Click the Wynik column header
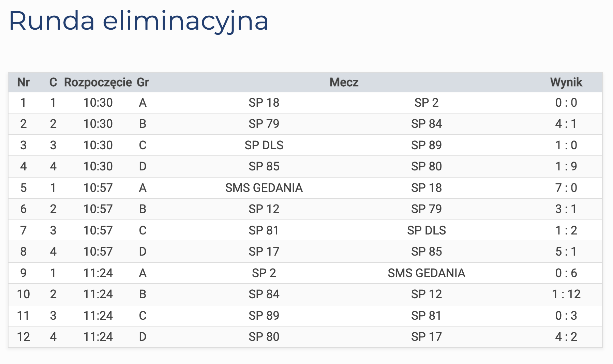The height and width of the screenshot is (364, 613). [x=566, y=82]
